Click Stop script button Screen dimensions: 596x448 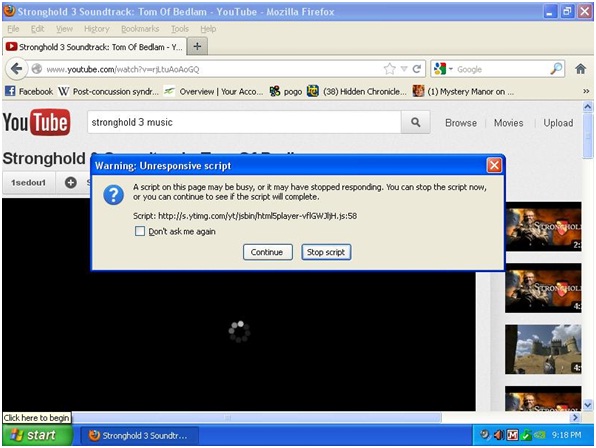[x=326, y=252]
